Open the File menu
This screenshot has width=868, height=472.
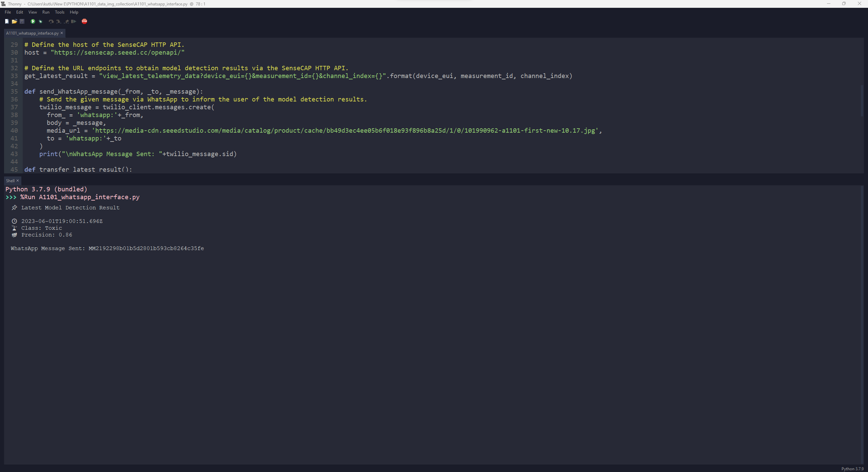(8, 12)
